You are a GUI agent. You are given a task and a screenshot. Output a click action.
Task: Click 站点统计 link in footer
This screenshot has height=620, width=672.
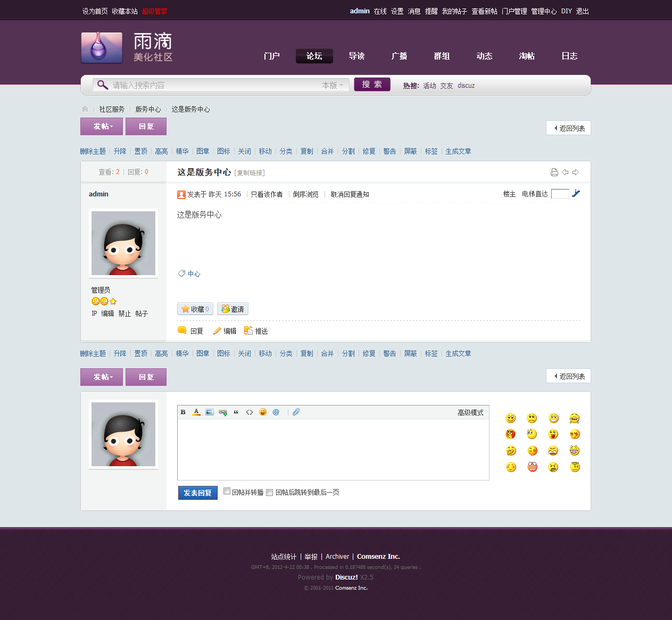point(284,557)
